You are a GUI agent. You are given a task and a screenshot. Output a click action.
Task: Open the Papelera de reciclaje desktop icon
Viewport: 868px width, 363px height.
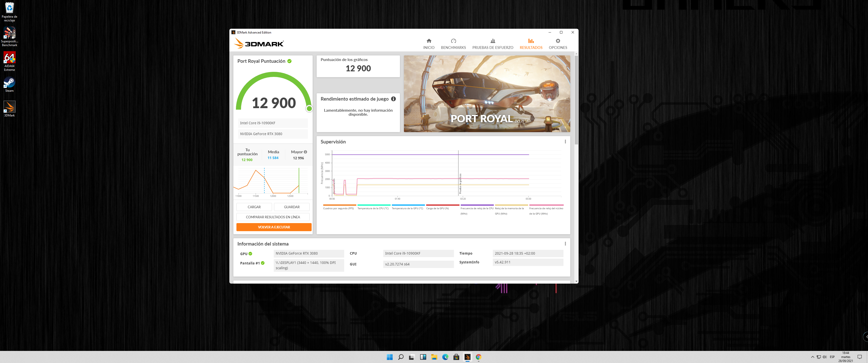click(9, 12)
